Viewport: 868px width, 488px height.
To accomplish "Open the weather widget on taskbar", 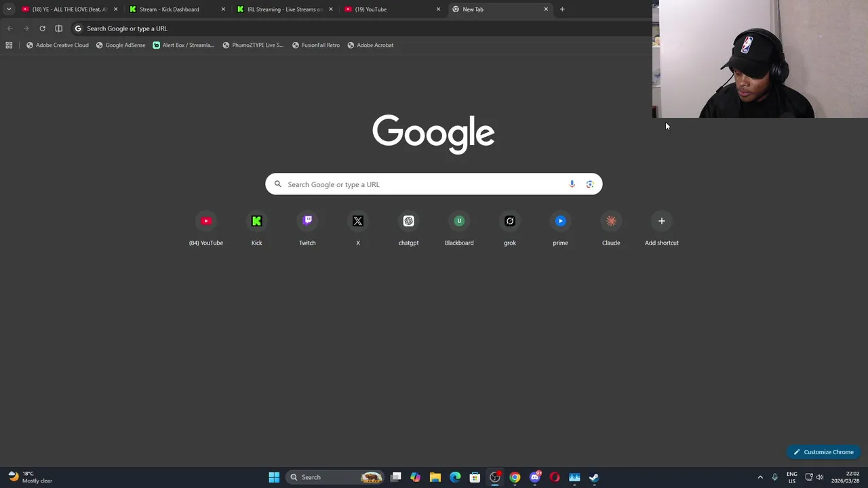I will click(30, 477).
